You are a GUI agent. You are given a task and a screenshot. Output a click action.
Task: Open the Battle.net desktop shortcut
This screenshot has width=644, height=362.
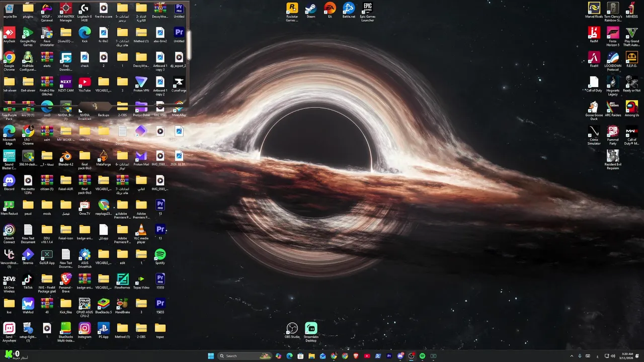click(349, 11)
